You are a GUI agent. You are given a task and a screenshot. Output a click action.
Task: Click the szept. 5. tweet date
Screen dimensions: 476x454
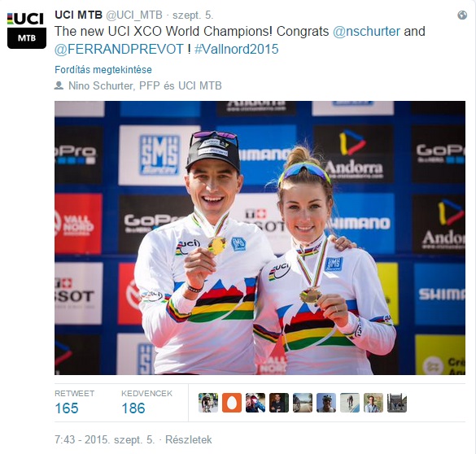[x=193, y=15]
